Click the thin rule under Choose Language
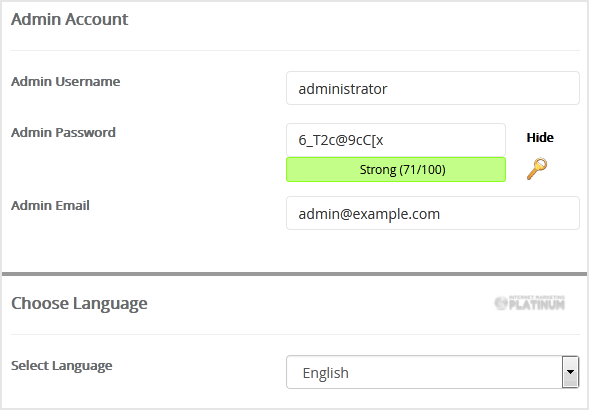Screen dimensions: 589x410 [295, 334]
